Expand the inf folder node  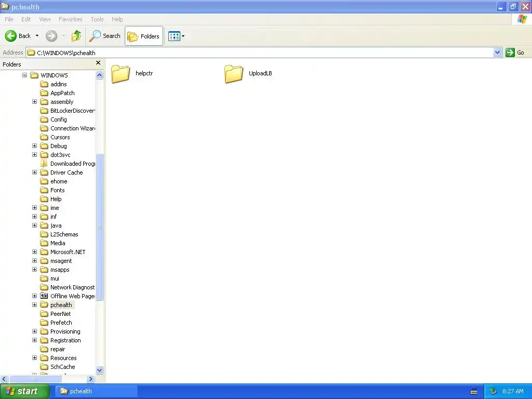(x=35, y=216)
